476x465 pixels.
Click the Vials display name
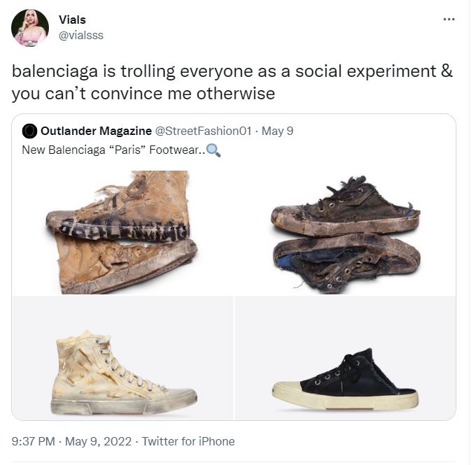click(x=73, y=20)
